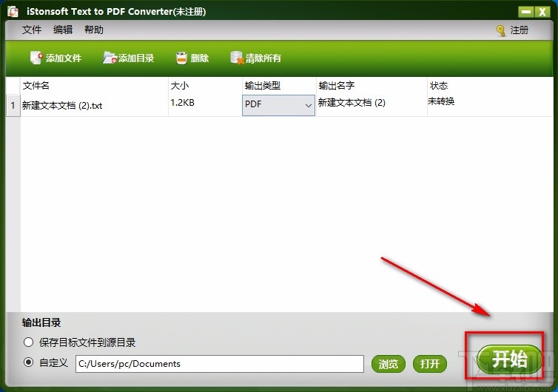Click the key icon next to 注册
Viewport: 558px width, 392px height.
click(501, 30)
